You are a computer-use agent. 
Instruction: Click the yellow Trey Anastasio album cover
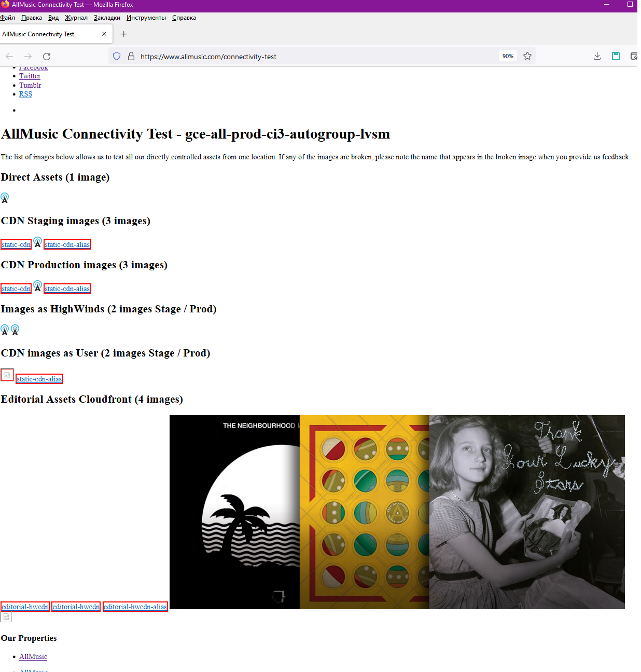365,512
